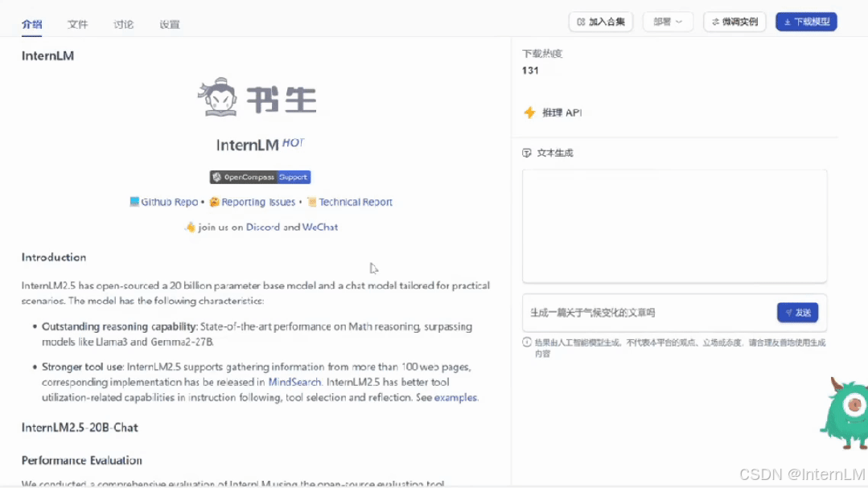868x488 pixels.
Task: Click the 加入合集 button
Action: tap(601, 22)
